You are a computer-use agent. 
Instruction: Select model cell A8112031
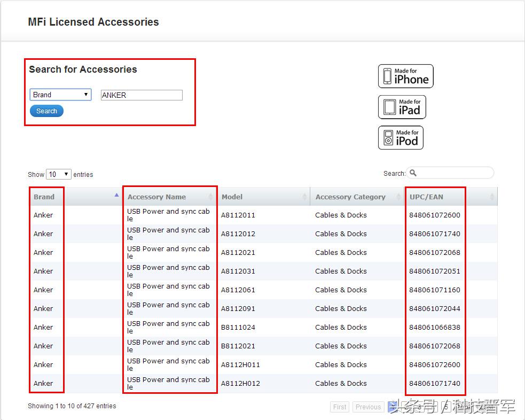(238, 271)
